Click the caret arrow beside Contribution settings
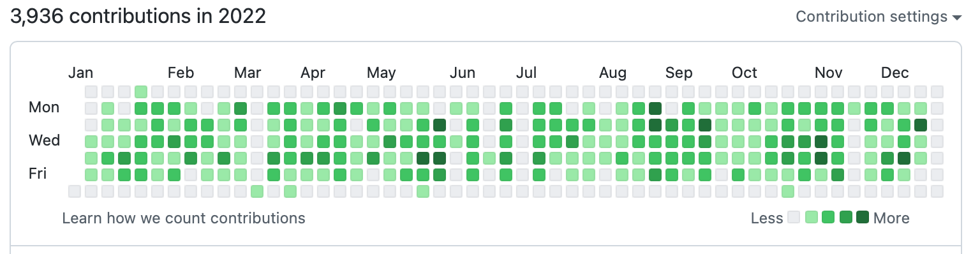The width and height of the screenshot is (980, 254). 956,18
